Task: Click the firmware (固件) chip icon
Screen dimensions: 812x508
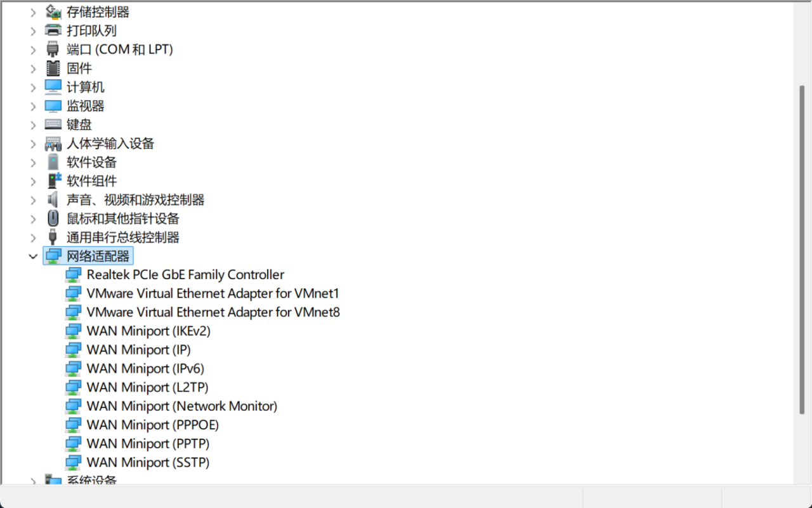Action: pos(53,68)
